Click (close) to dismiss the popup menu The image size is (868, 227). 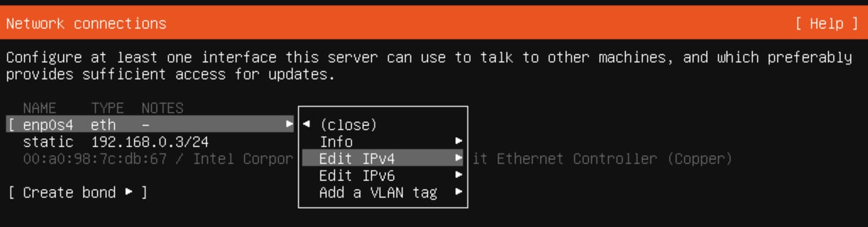tap(348, 125)
